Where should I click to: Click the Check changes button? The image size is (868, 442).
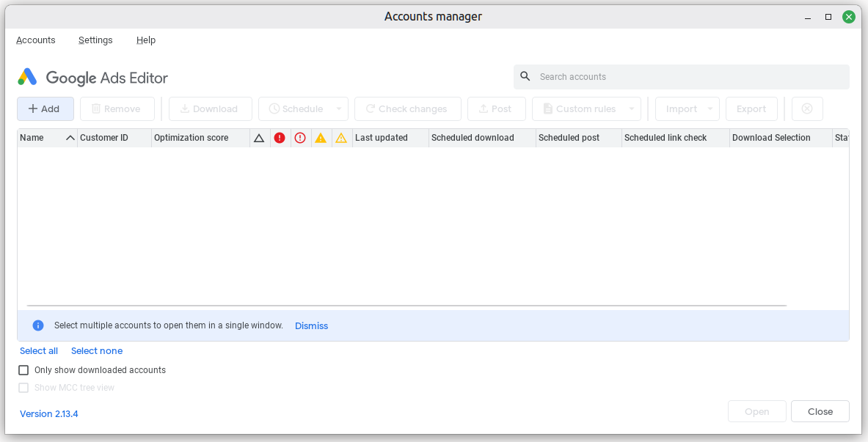click(408, 109)
